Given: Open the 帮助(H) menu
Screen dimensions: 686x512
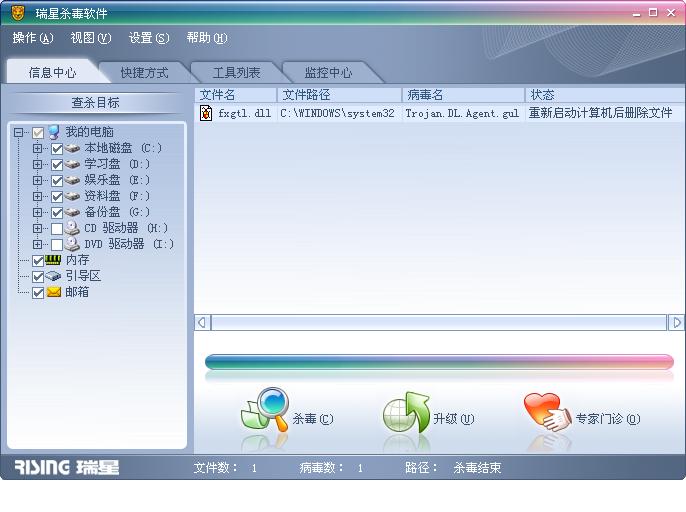Looking at the screenshot, I should click(207, 38).
